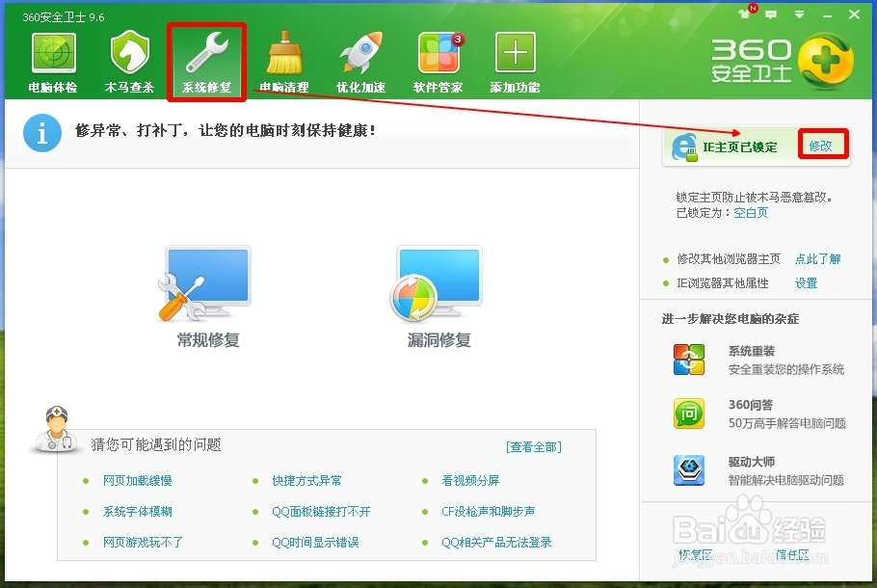Open the feedback speech bubble icon
Viewport: 877px width, 588px height.
[771, 14]
